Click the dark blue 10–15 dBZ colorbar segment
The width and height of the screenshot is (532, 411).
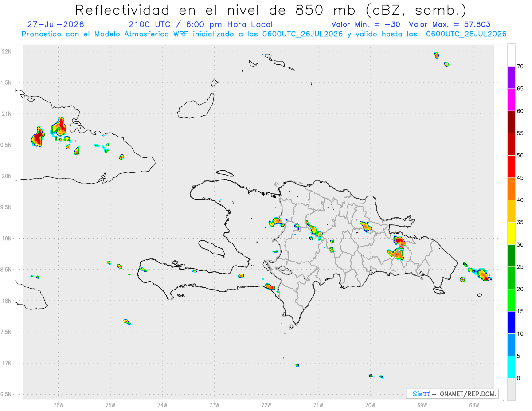click(511, 322)
